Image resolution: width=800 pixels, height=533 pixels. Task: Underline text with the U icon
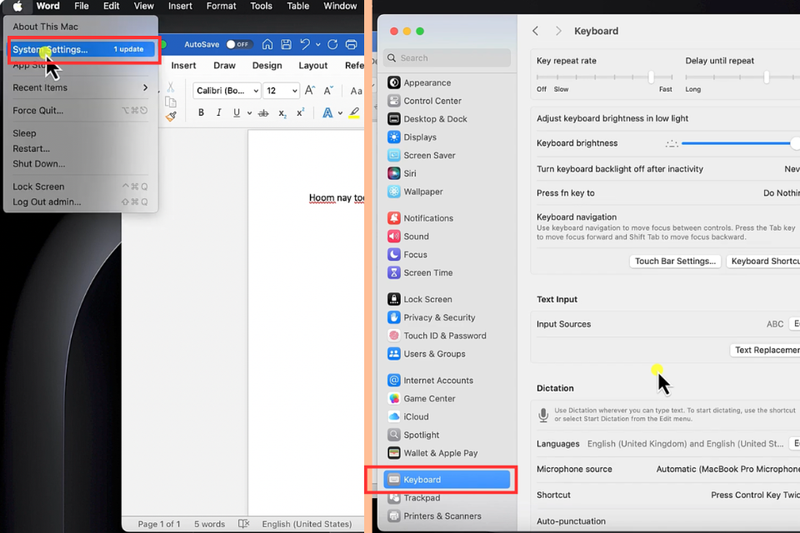[236, 113]
